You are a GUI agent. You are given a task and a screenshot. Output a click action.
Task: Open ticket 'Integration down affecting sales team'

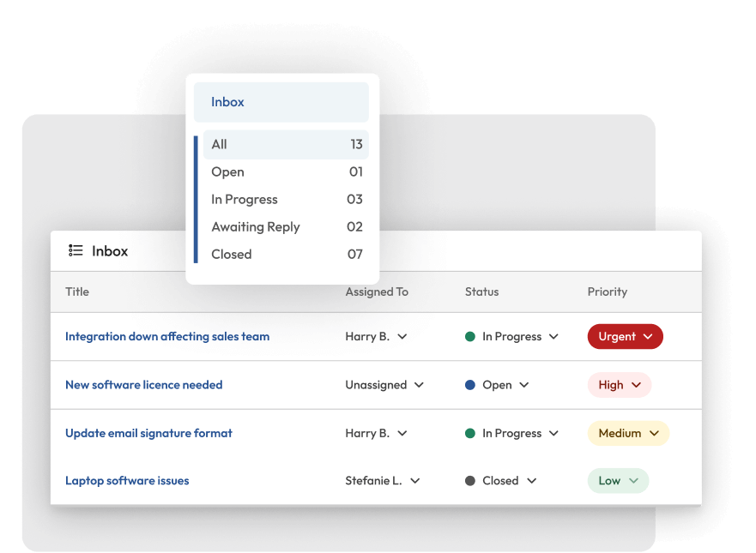click(x=167, y=337)
